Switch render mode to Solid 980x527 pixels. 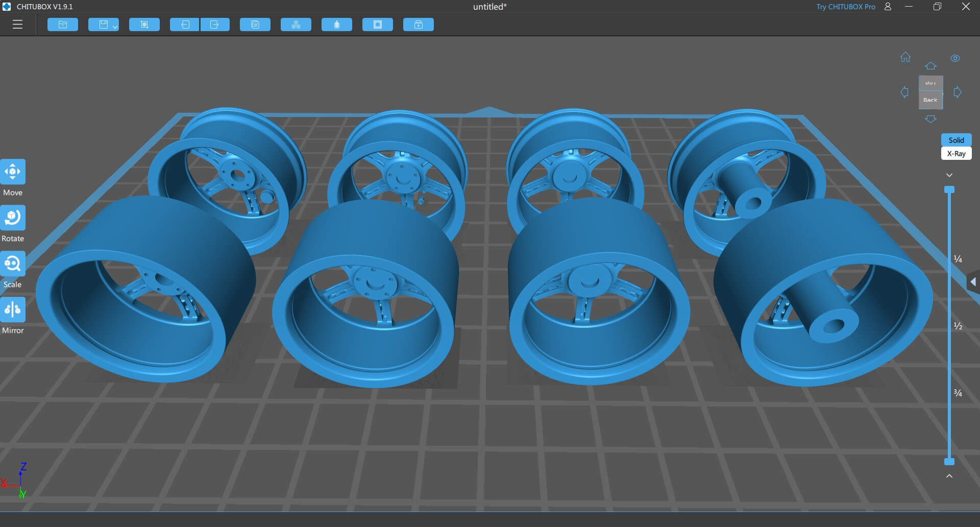click(956, 140)
